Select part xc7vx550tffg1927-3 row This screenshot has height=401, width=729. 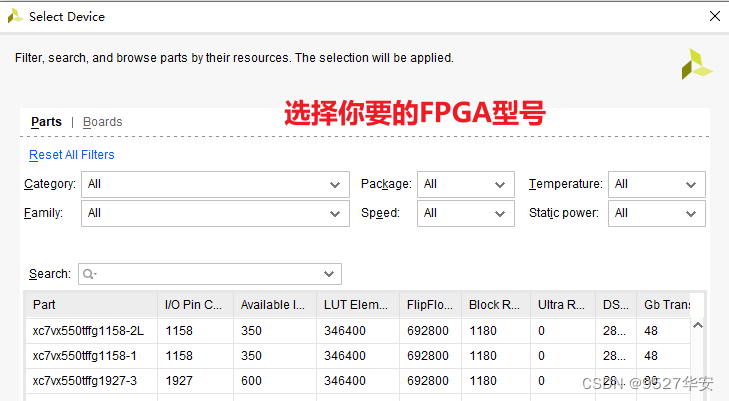click(x=90, y=381)
